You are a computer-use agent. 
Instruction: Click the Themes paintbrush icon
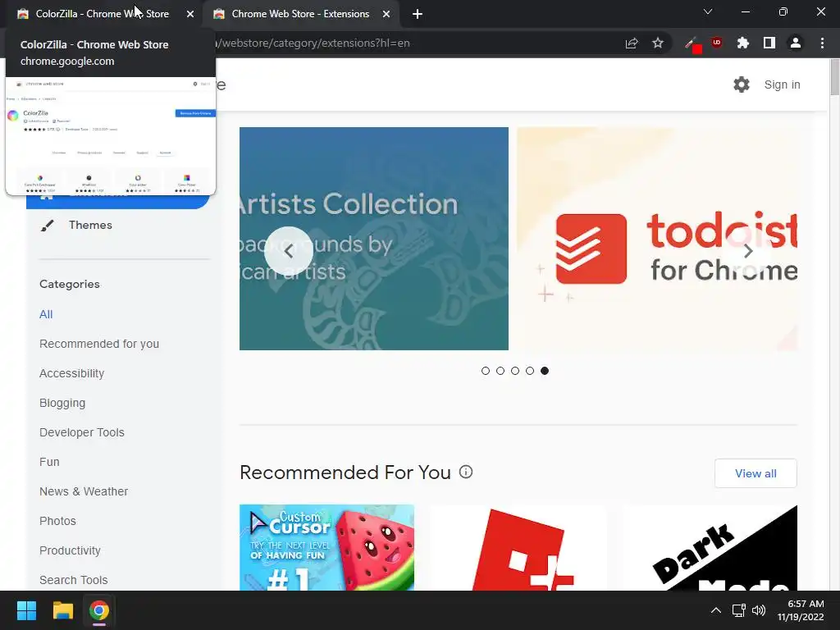pyautogui.click(x=47, y=226)
